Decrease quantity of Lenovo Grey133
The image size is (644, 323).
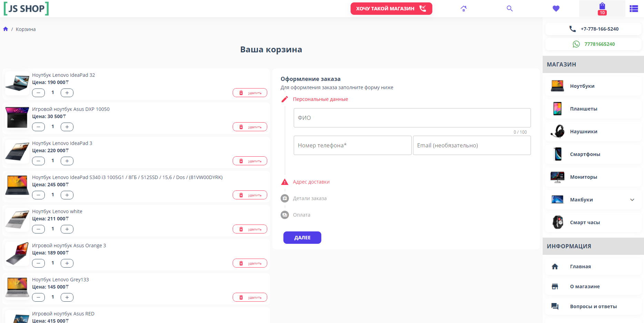coord(38,297)
